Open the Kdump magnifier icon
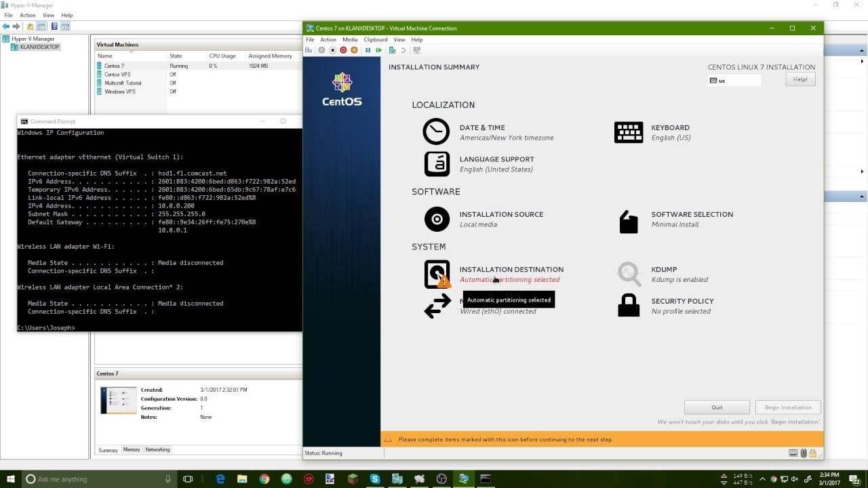 coord(628,274)
